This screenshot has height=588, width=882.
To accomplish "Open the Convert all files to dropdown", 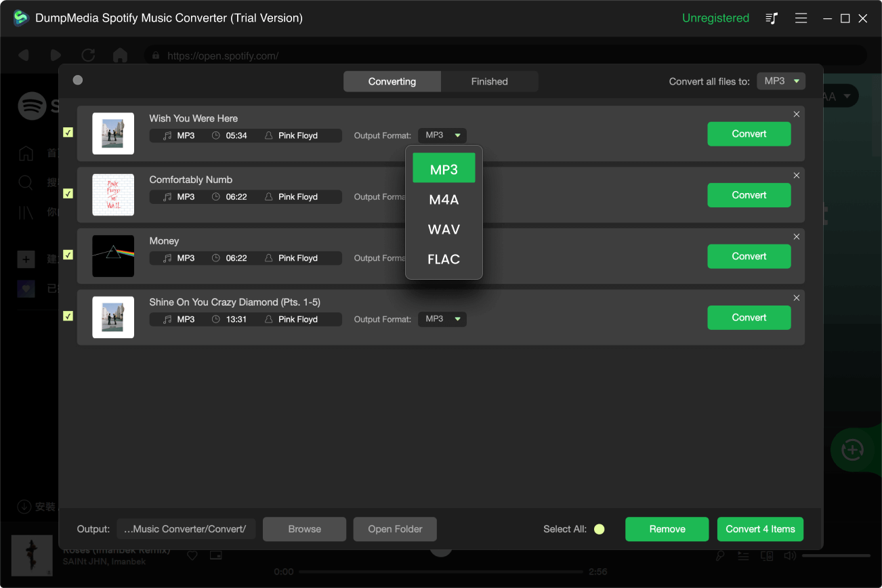I will (x=780, y=81).
